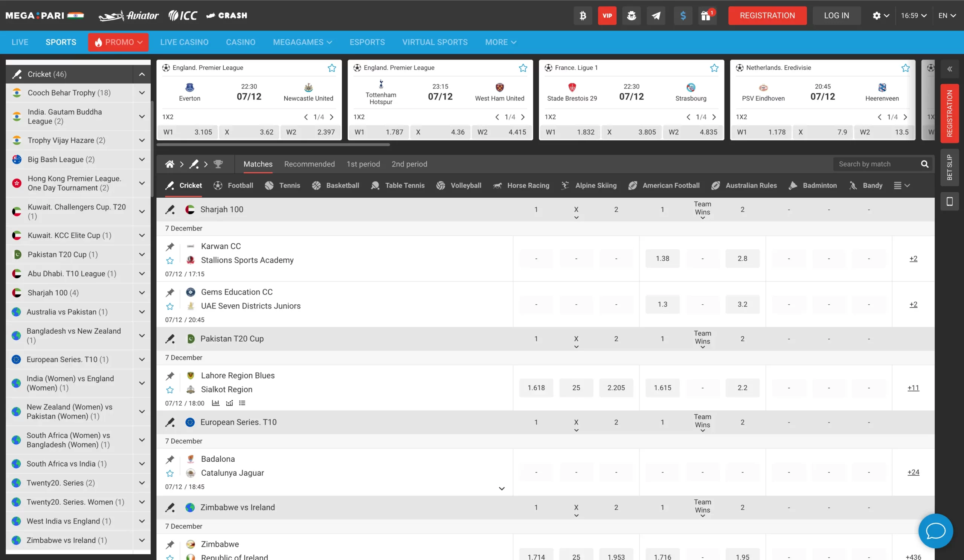Viewport: 964px width, 560px height.
Task: Expand Big Bash League in sidebar
Action: coord(142,160)
